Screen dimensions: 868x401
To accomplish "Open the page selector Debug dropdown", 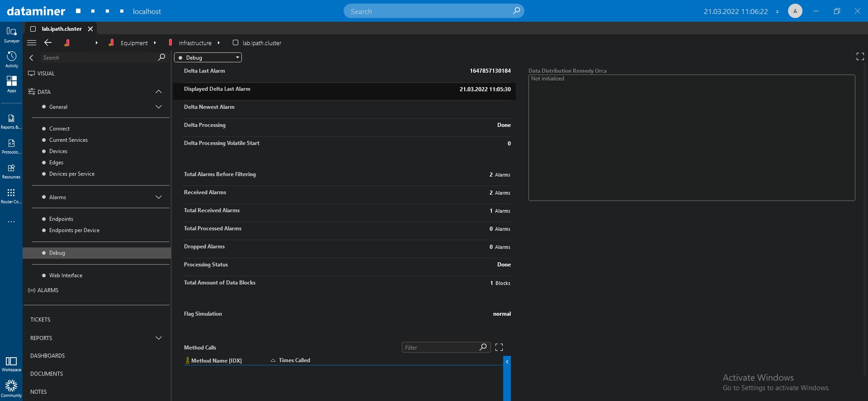I will point(208,57).
